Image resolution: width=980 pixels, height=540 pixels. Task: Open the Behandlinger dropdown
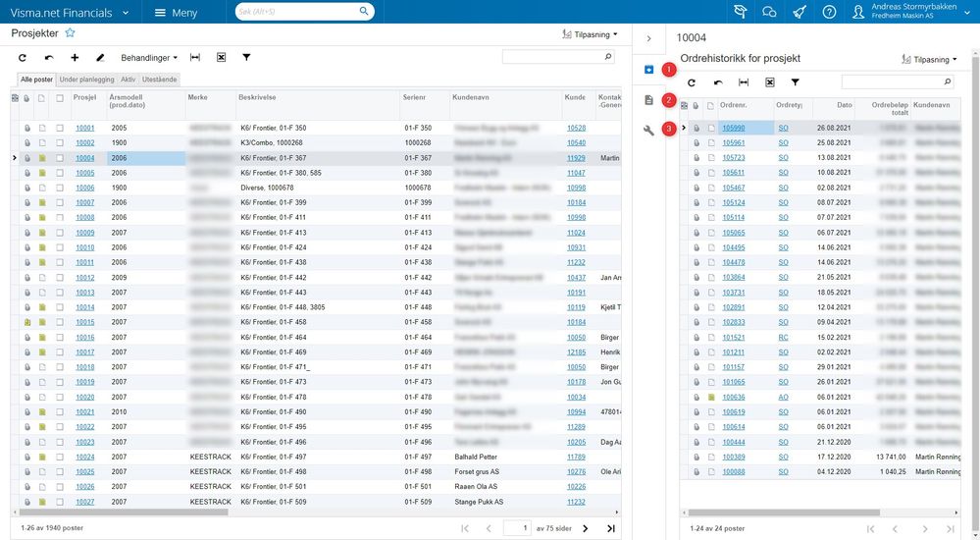pos(149,58)
